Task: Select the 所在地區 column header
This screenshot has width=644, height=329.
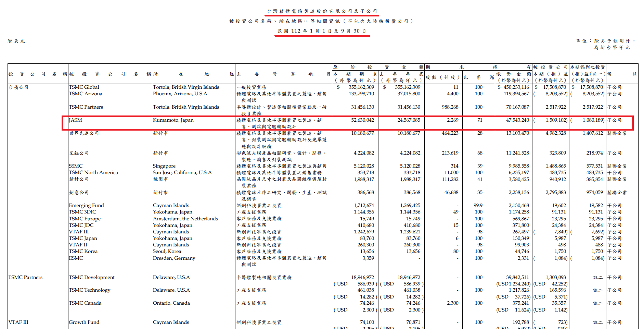Action: [x=193, y=74]
